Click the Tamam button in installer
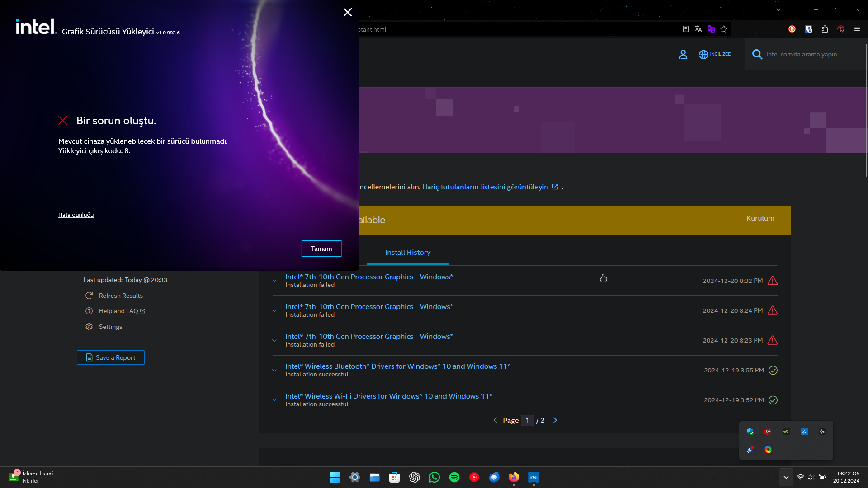The height and width of the screenshot is (488, 868). pyautogui.click(x=321, y=249)
